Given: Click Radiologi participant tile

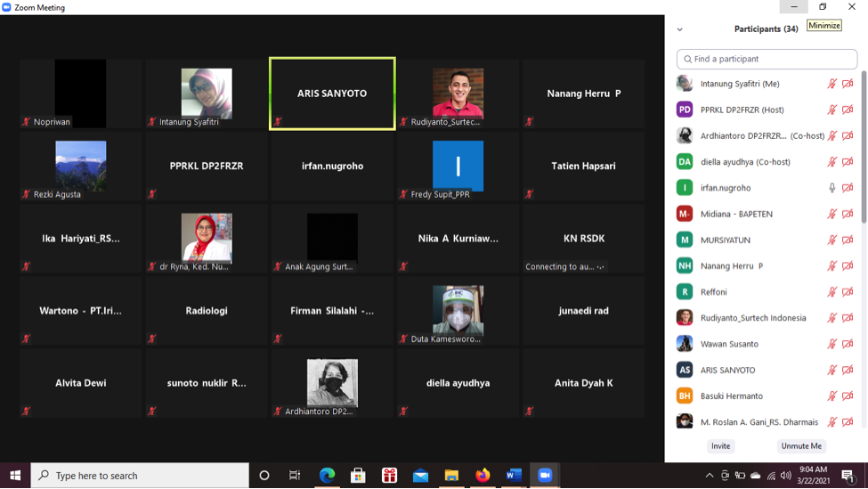Looking at the screenshot, I should 207,311.
